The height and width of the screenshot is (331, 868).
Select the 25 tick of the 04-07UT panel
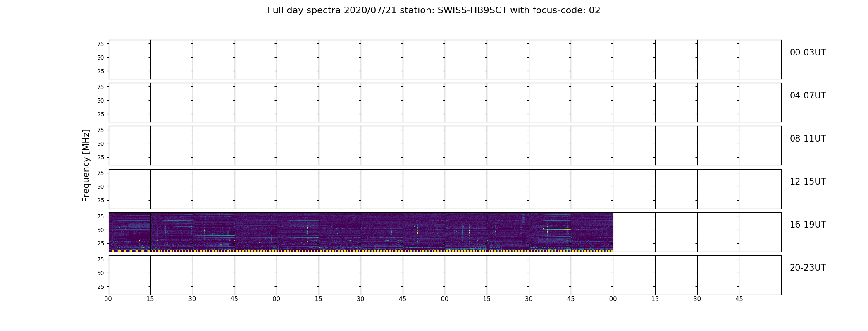(x=100, y=114)
